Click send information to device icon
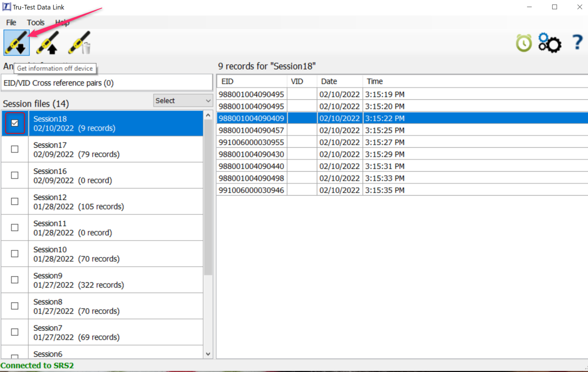The width and height of the screenshot is (588, 372). [x=48, y=43]
